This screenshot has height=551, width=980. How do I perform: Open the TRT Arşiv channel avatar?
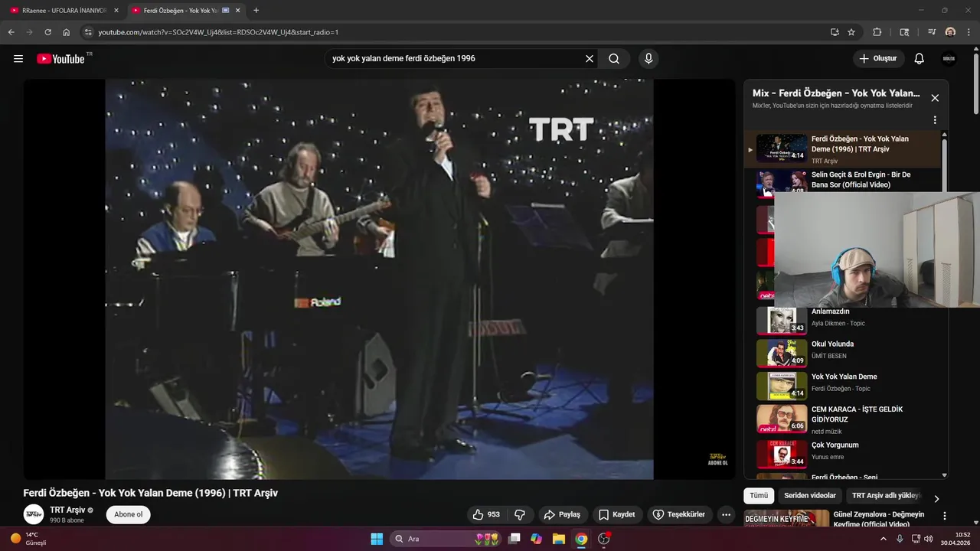[34, 514]
